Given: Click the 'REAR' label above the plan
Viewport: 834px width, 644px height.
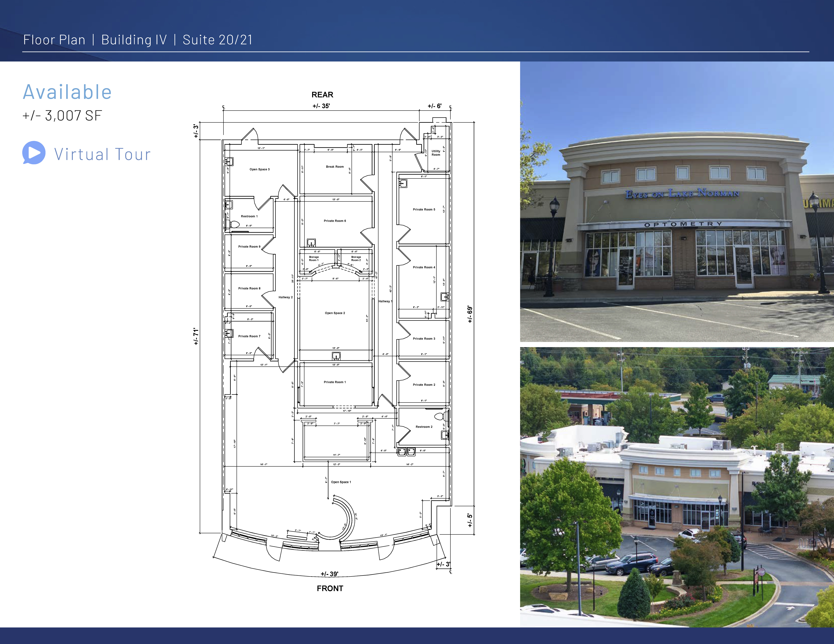Looking at the screenshot, I should click(322, 95).
